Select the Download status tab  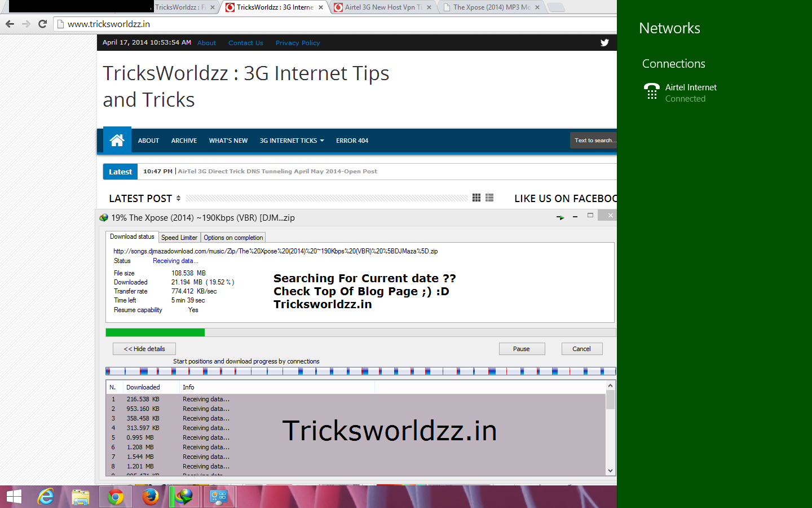[132, 237]
